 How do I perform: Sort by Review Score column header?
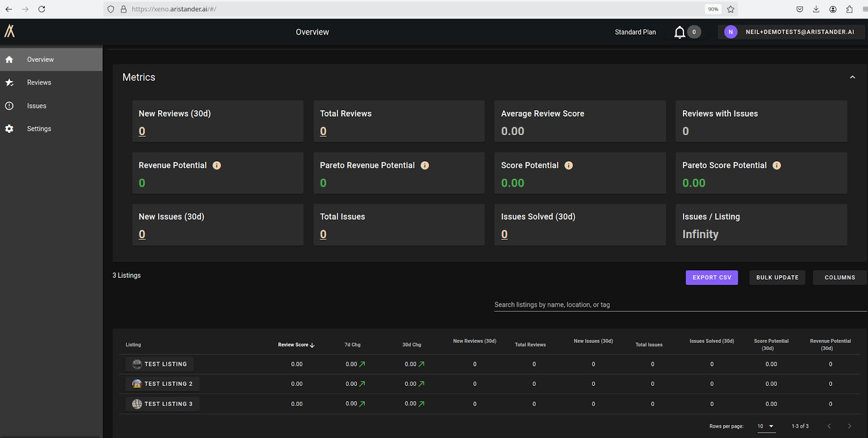tap(296, 345)
